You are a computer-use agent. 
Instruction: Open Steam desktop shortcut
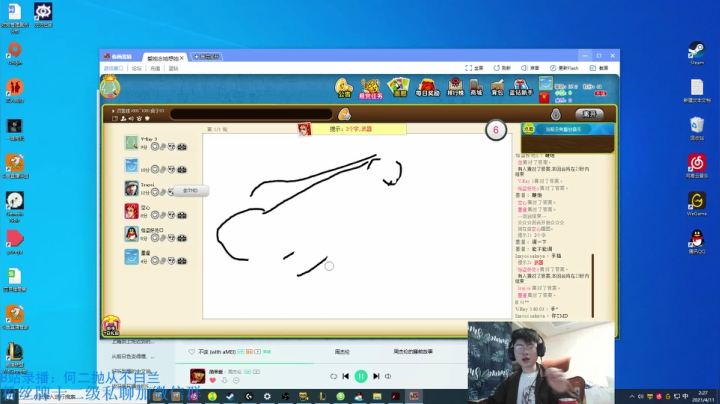tap(697, 53)
